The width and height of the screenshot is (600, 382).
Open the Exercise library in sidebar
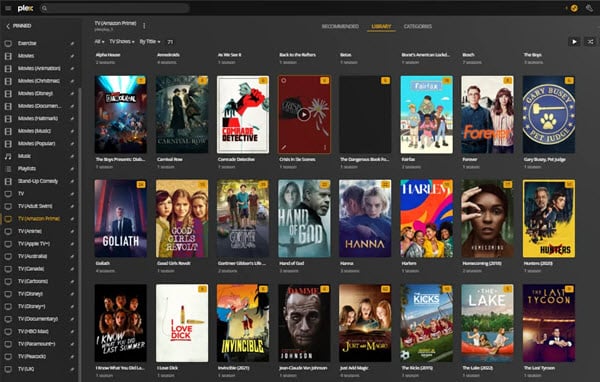[x=27, y=43]
